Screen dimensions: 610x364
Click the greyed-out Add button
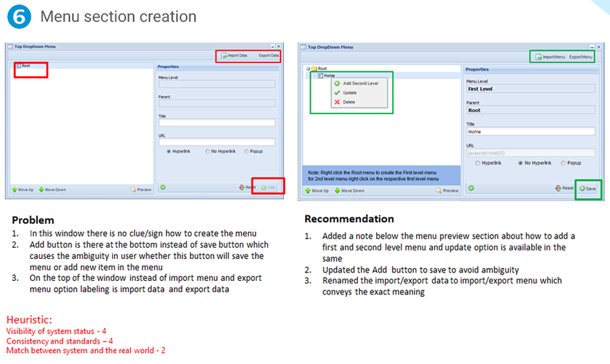click(268, 187)
